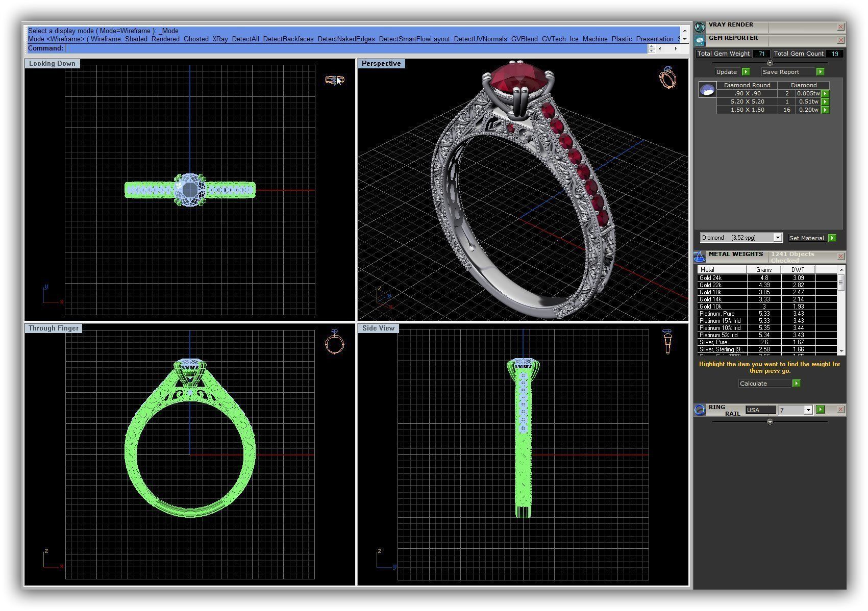
Task: Click command history scroll up arrow
Action: point(685,31)
